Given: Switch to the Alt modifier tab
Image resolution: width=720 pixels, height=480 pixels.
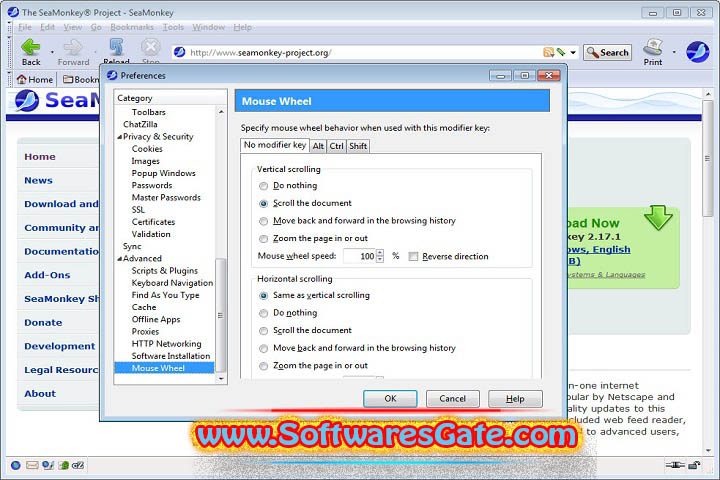Looking at the screenshot, I should (x=318, y=146).
